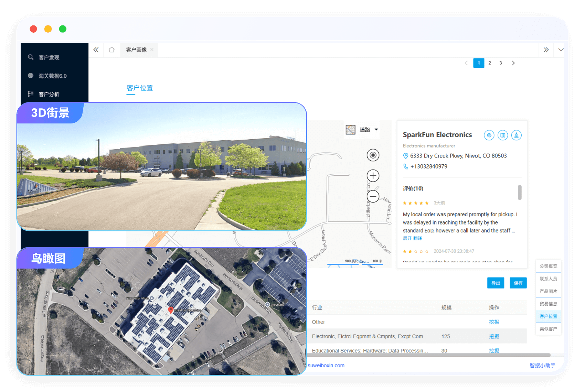Viewport: 585px width, 392px height.
Task: Click 展开 to expand the review
Action: [407, 238]
